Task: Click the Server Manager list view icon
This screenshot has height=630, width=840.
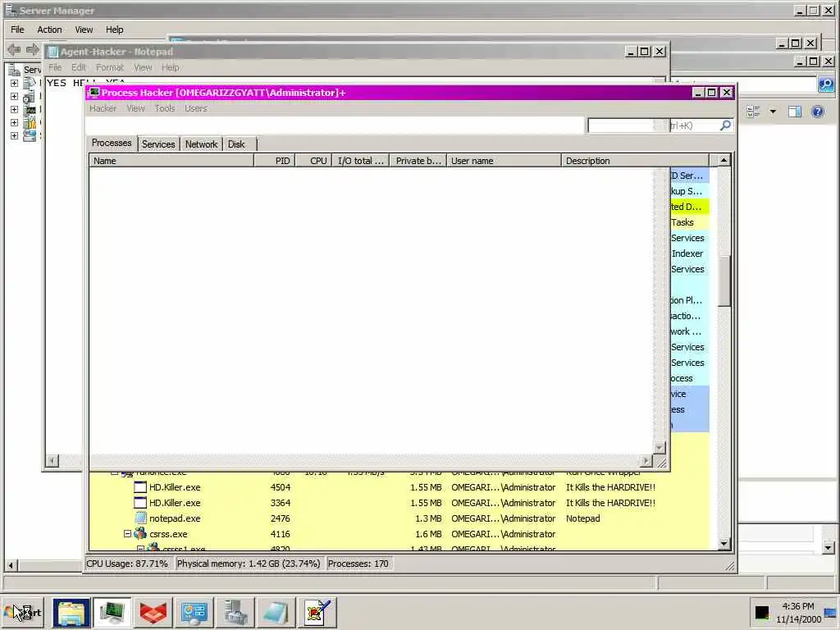Action: pyautogui.click(x=753, y=112)
